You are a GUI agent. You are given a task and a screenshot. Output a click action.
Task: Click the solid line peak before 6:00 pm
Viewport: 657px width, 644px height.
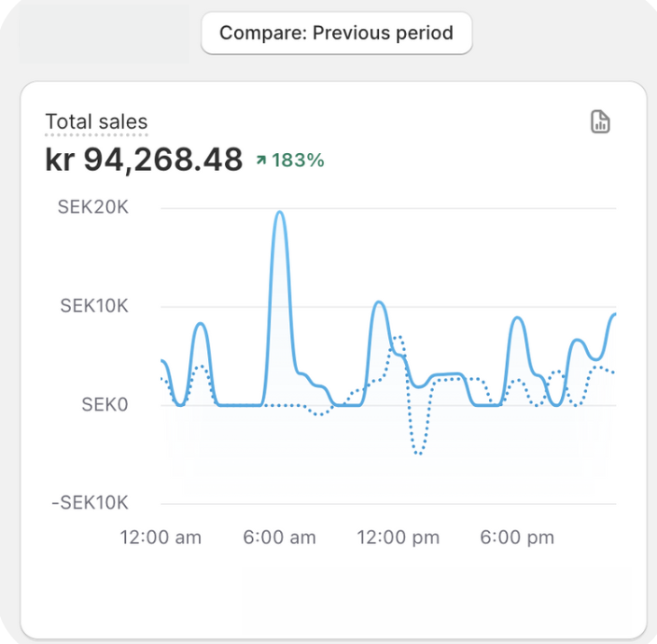(x=516, y=318)
